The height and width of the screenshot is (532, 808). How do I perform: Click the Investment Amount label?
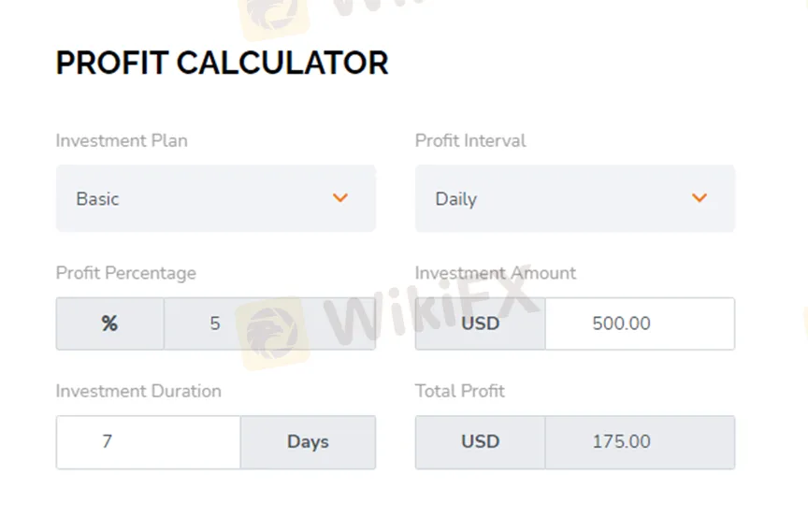pyautogui.click(x=496, y=273)
